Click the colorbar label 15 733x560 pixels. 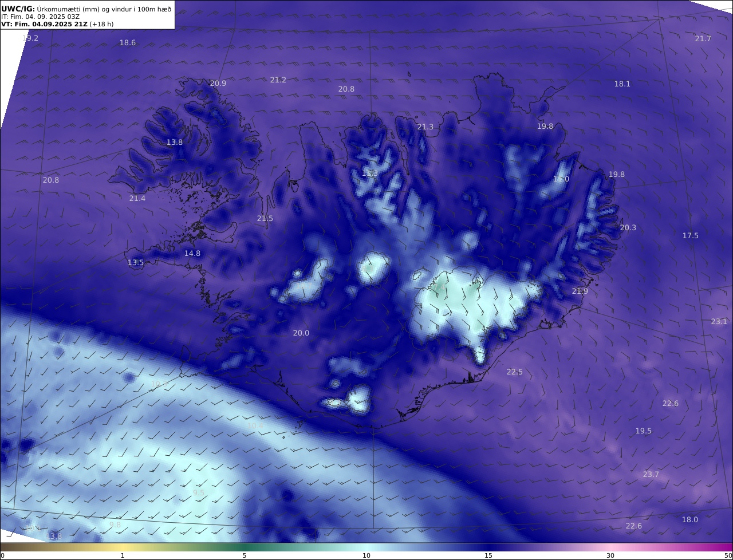click(488, 555)
